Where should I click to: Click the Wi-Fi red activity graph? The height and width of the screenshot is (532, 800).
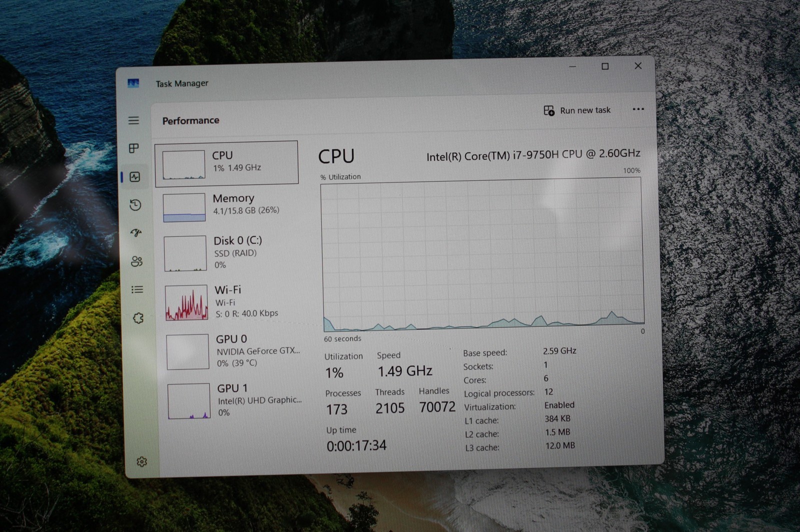(x=187, y=302)
